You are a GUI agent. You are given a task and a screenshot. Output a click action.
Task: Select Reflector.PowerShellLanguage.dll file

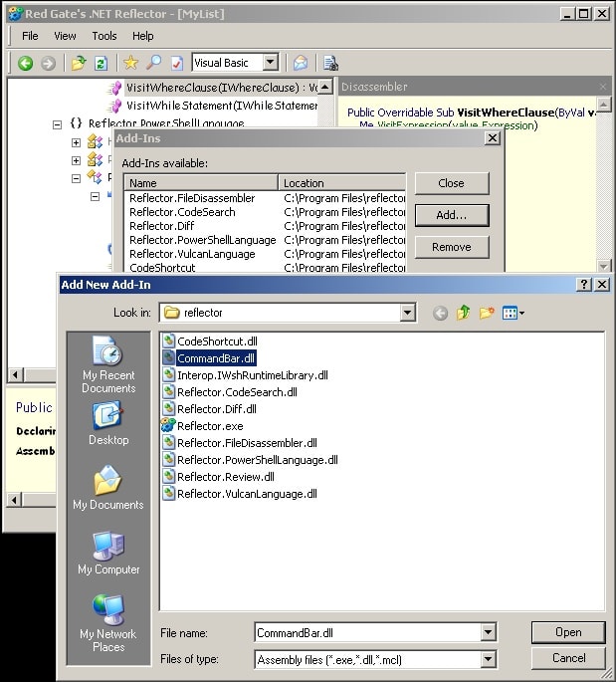tap(251, 460)
